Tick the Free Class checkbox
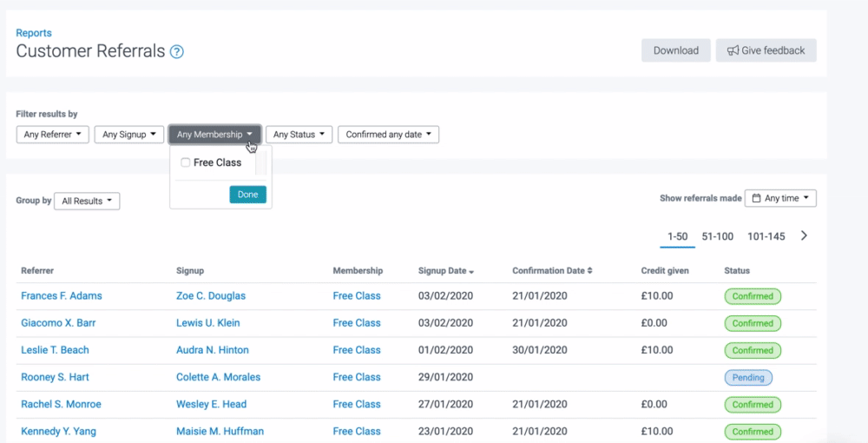 [186, 162]
